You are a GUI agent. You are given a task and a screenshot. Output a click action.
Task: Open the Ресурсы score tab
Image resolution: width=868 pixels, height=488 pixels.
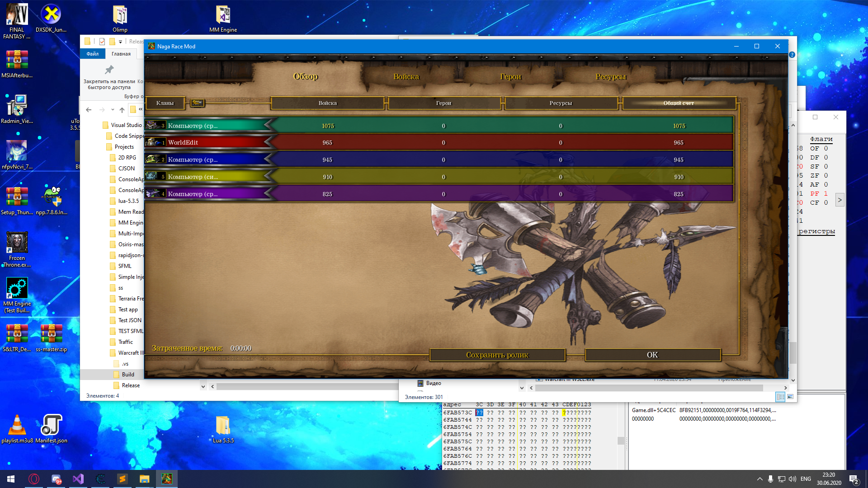tap(610, 77)
